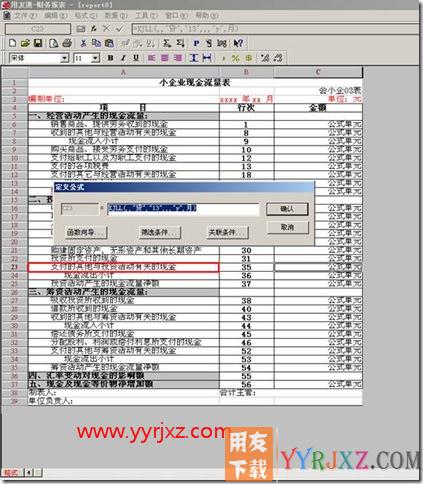423x484 pixels.
Task: Open the 函数向导 function wizard
Action: click(x=86, y=232)
